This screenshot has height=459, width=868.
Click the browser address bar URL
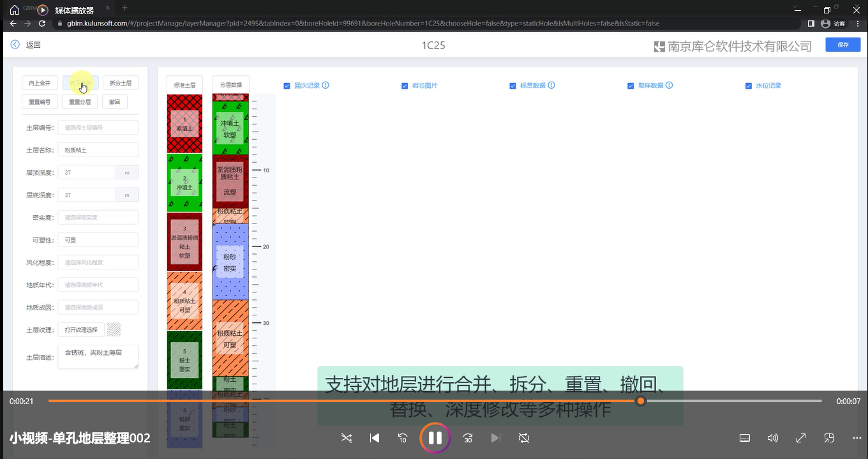point(363,23)
